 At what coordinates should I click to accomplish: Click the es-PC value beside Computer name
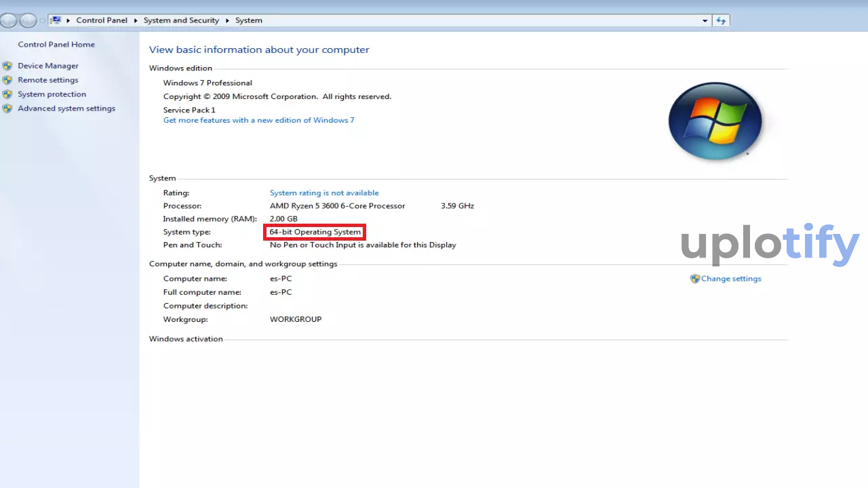pyautogui.click(x=281, y=279)
